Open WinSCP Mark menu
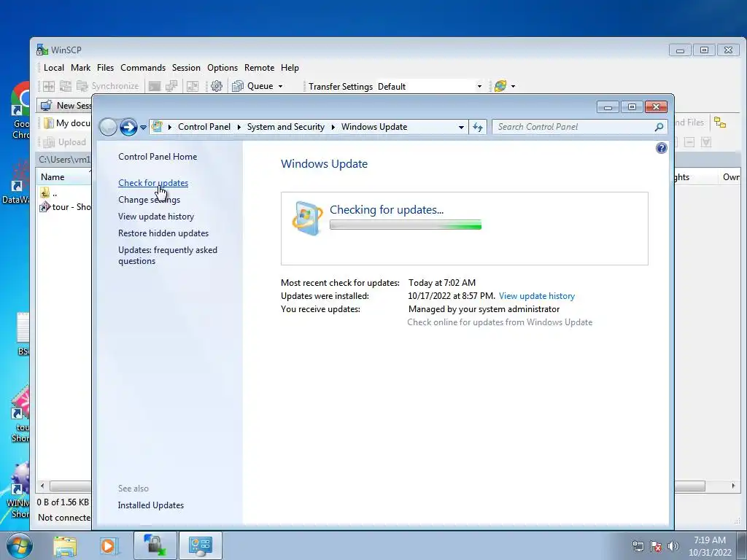747x560 pixels. pos(80,68)
